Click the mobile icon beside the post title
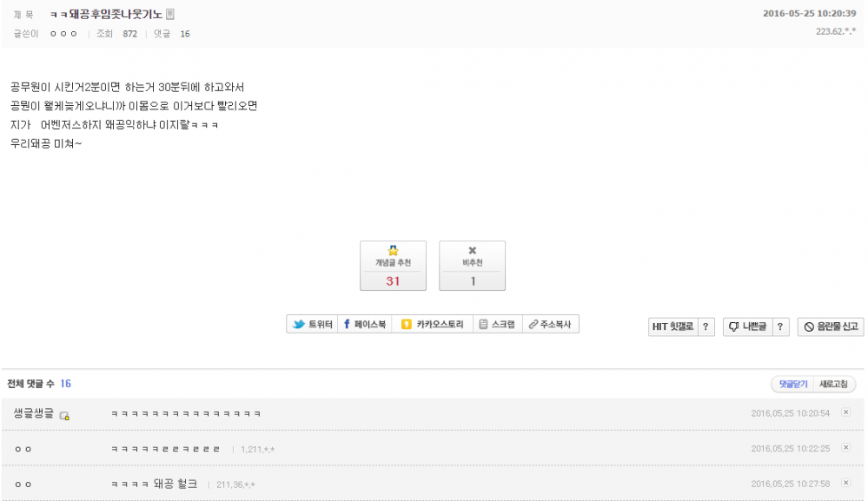The image size is (868, 501). (x=169, y=13)
